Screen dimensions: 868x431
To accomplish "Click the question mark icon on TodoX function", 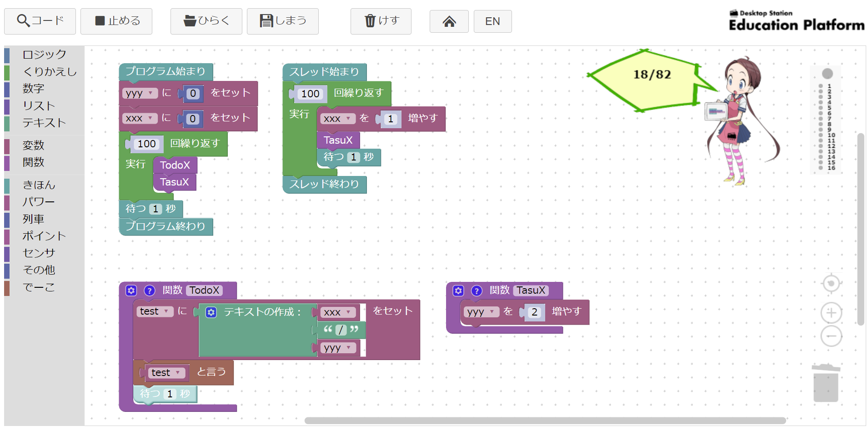I will coord(150,291).
